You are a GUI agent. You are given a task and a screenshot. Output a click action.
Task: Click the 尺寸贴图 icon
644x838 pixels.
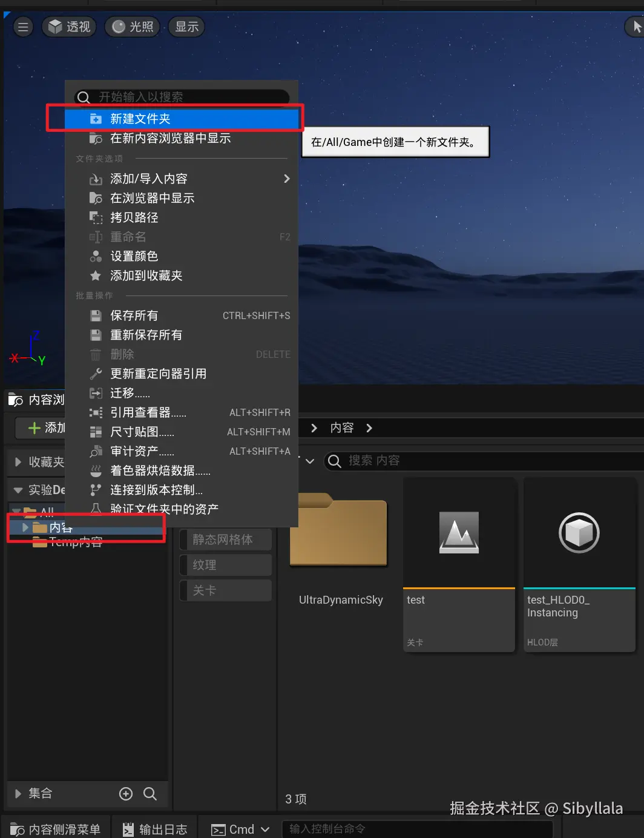coord(96,432)
